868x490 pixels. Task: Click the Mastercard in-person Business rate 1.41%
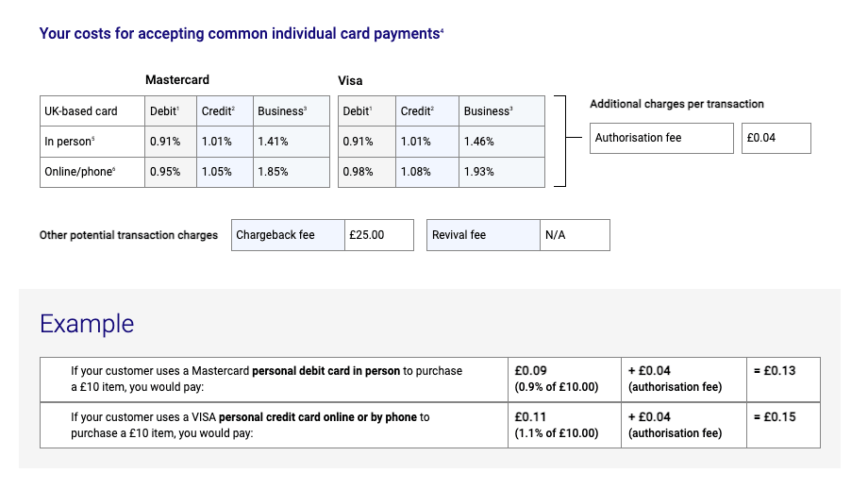pos(273,142)
